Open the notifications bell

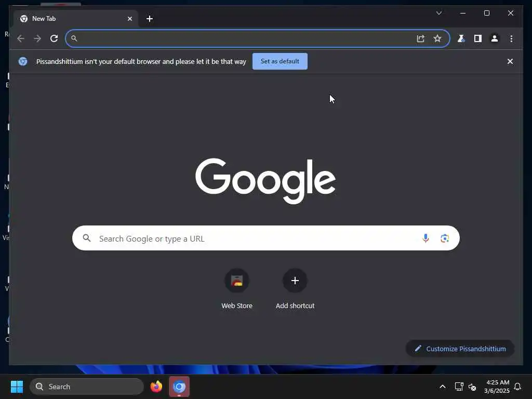(517, 387)
